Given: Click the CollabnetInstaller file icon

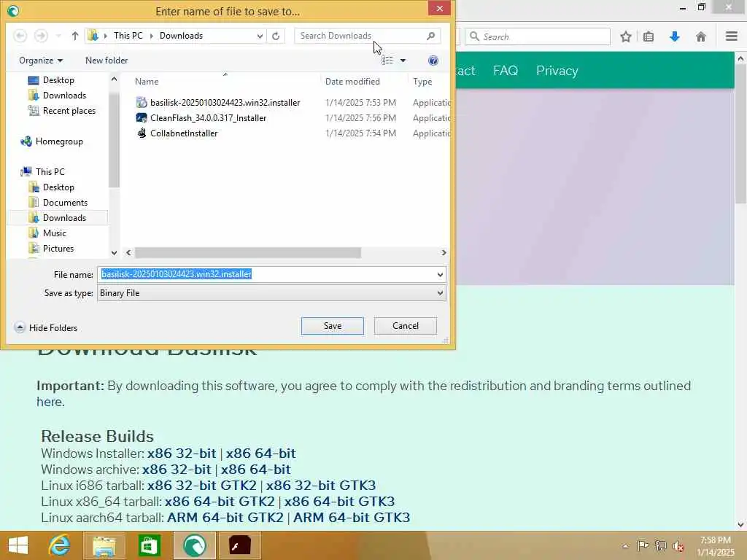Looking at the screenshot, I should [x=142, y=133].
